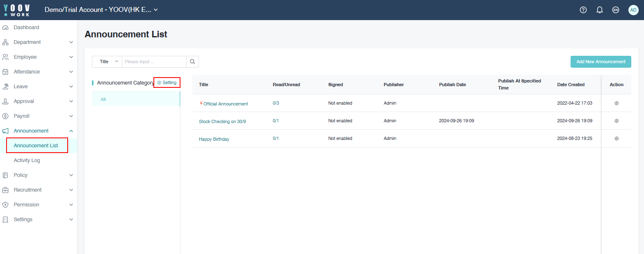Open the Stock Checking on 30/9 announcement
Viewport: 644px width, 254px height.
(222, 121)
